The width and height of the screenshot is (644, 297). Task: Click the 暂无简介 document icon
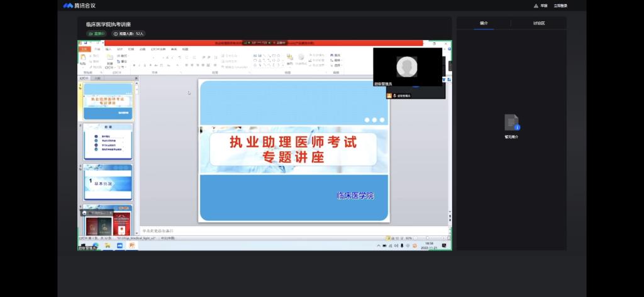coord(511,122)
